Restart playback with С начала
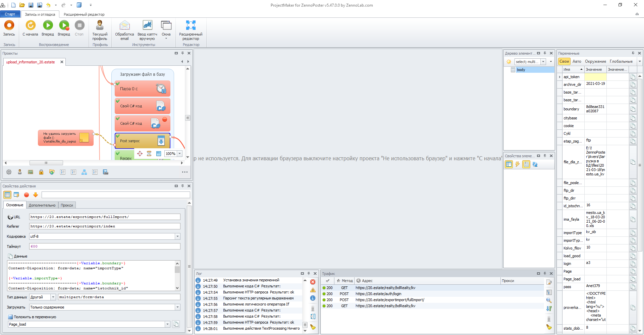Image resolution: width=644 pixels, height=335 pixels. point(30,28)
